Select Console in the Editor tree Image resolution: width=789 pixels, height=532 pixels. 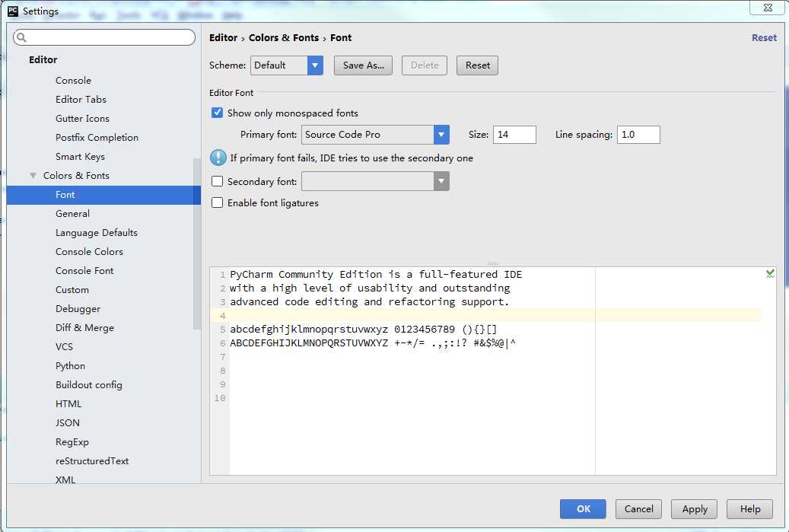pos(74,81)
